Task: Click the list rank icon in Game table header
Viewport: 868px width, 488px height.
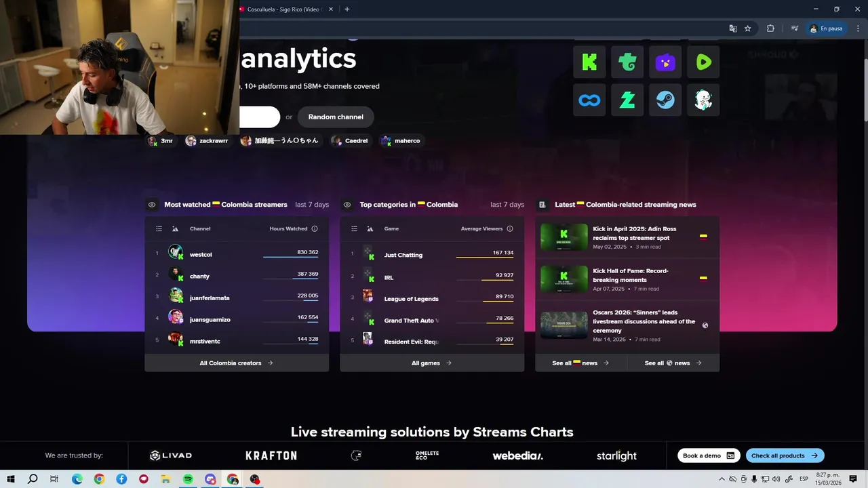Action: pos(354,229)
